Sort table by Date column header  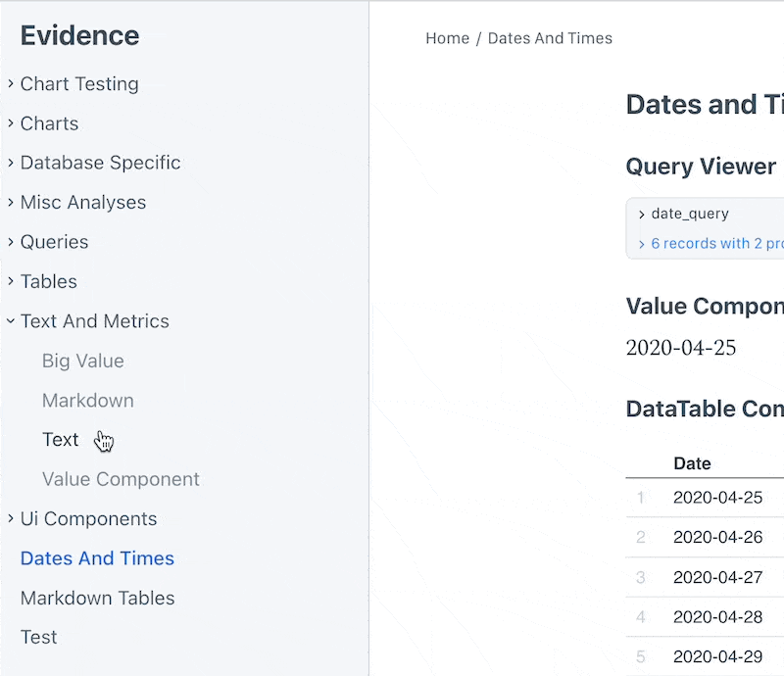692,463
